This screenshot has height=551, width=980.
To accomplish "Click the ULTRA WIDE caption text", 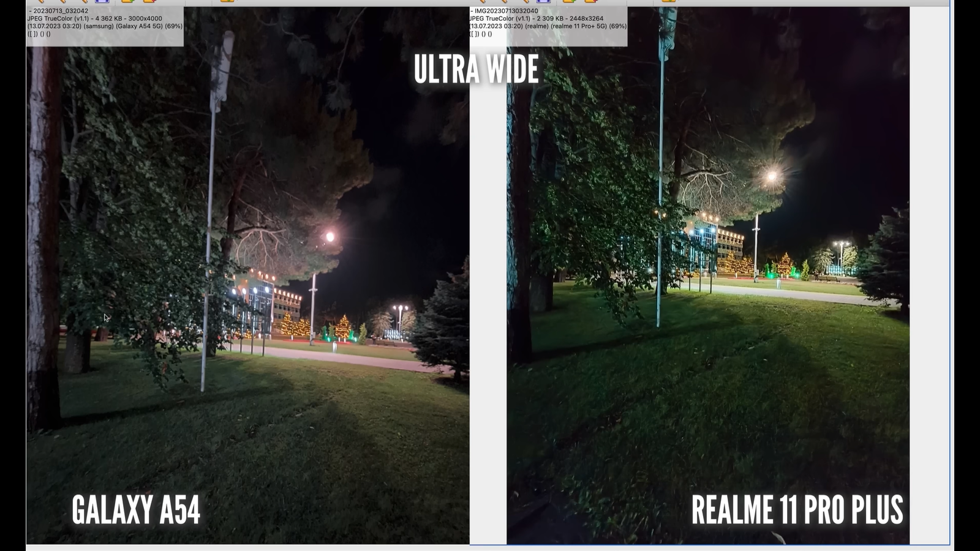I will point(476,69).
